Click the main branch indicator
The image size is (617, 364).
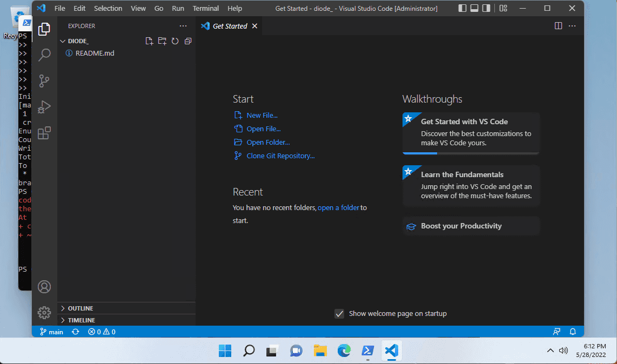click(x=51, y=332)
